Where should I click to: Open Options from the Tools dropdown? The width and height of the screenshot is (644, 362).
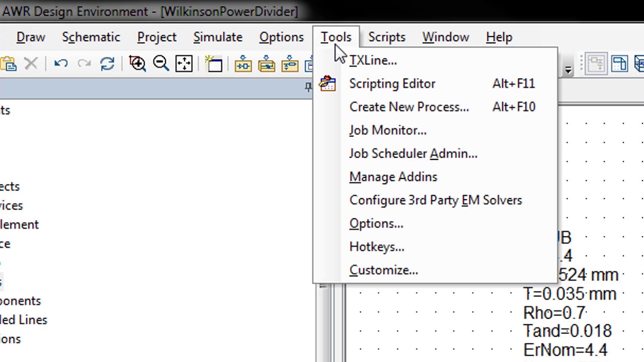[x=435, y=223]
